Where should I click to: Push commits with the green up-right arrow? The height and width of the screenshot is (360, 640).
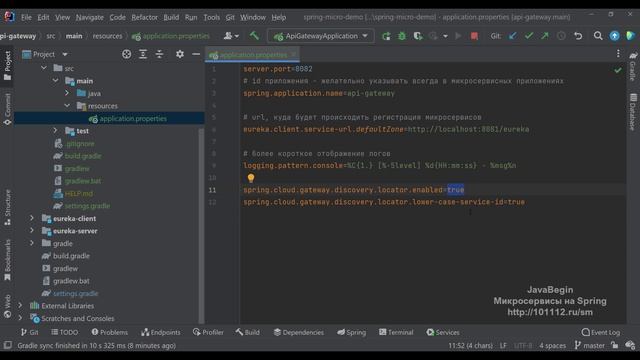tap(545, 36)
